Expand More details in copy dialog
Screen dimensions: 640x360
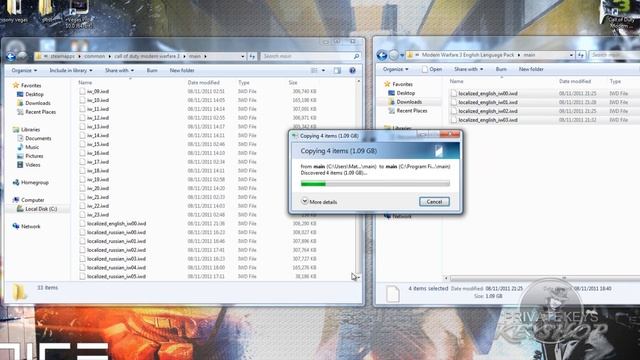click(x=320, y=202)
